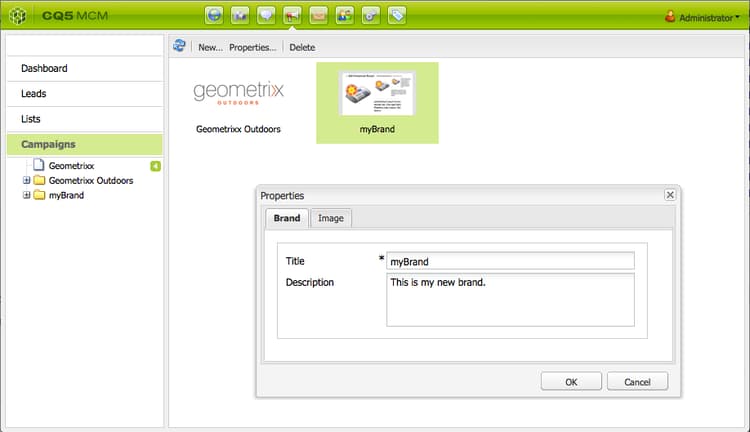The image size is (750, 432).
Task: Expand the Geometrixx Outdoors tree node
Action: pos(27,180)
